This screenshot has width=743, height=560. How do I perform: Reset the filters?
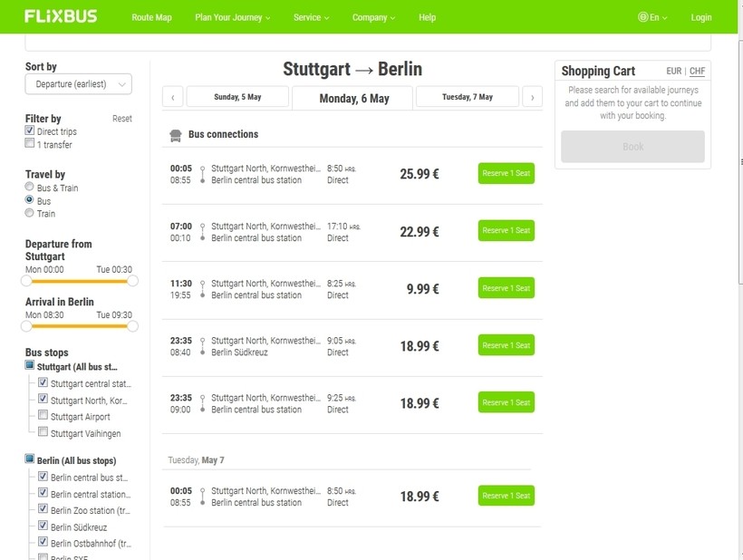(x=121, y=119)
